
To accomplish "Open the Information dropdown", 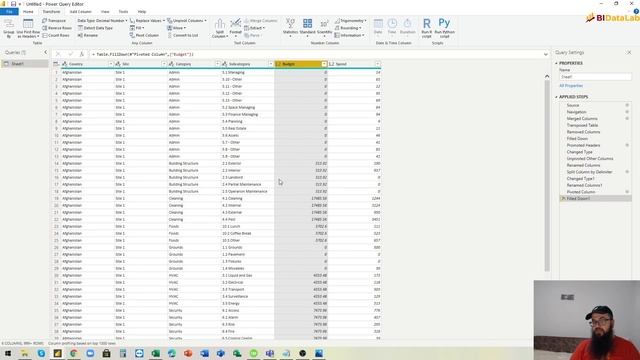I will point(349,35).
